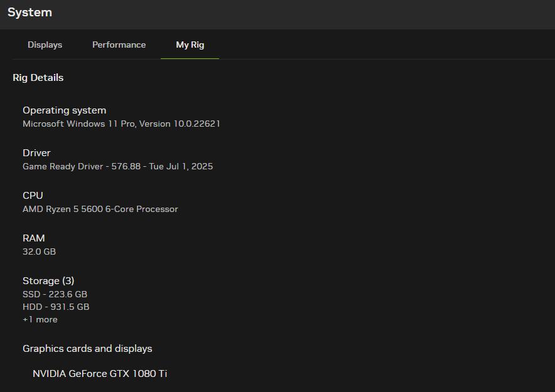Click the HDD - 931.5 GB entry
555x392 pixels.
coord(56,307)
